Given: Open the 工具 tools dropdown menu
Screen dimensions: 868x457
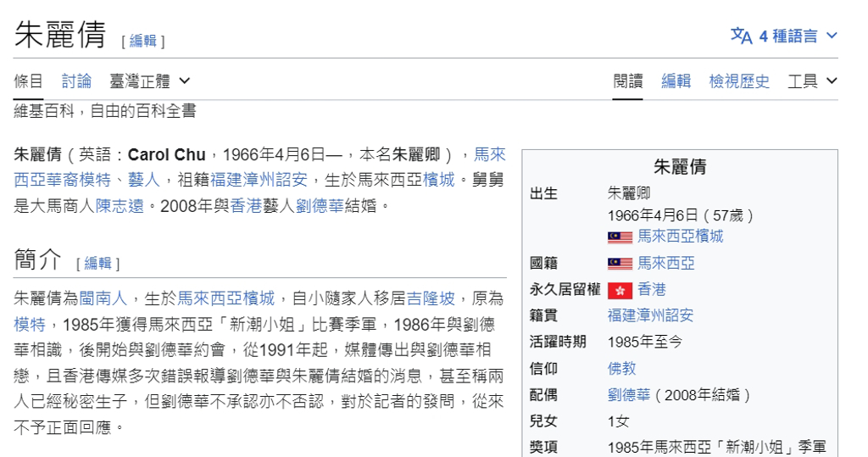Looking at the screenshot, I should tap(812, 81).
